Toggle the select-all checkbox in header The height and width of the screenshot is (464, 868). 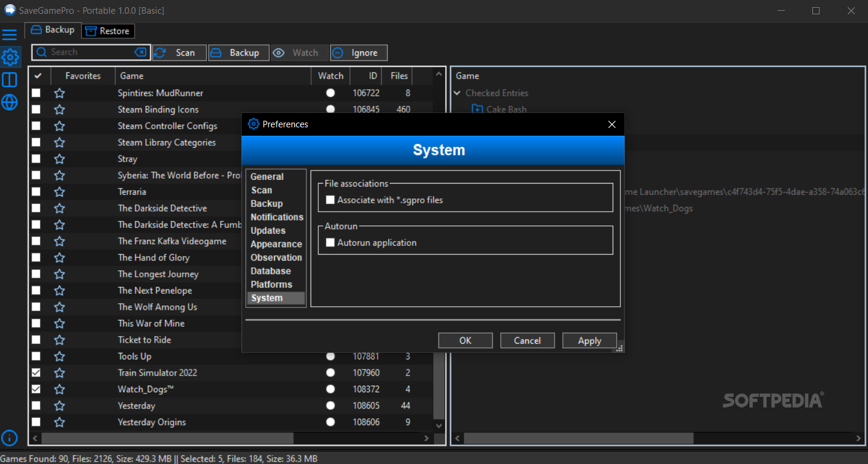pos(38,76)
